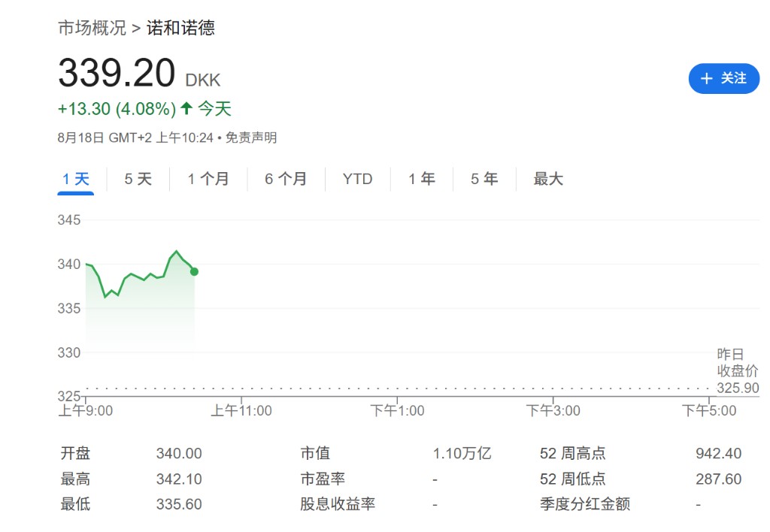Switch to the 5 天 tab
This screenshot has width=770, height=532.
click(138, 179)
